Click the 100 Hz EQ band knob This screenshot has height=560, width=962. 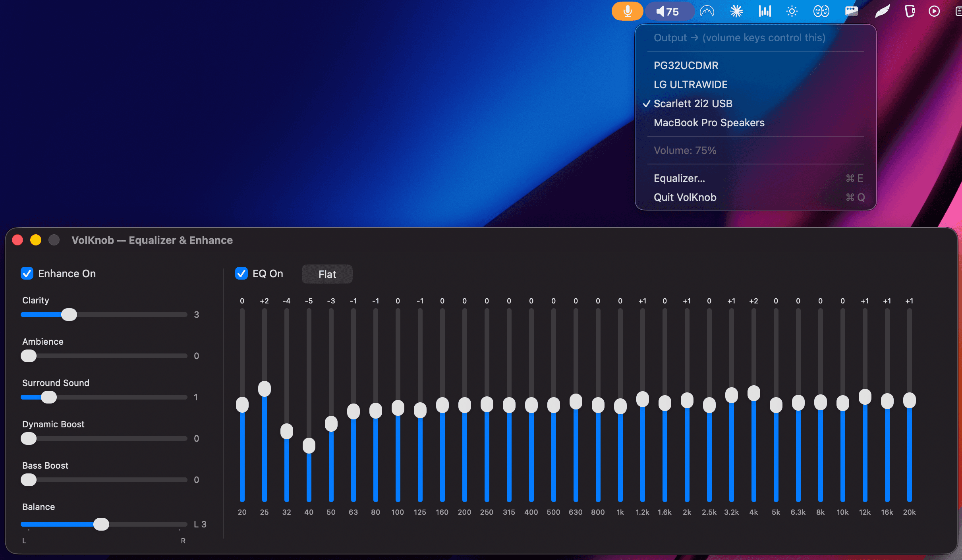coord(398,408)
